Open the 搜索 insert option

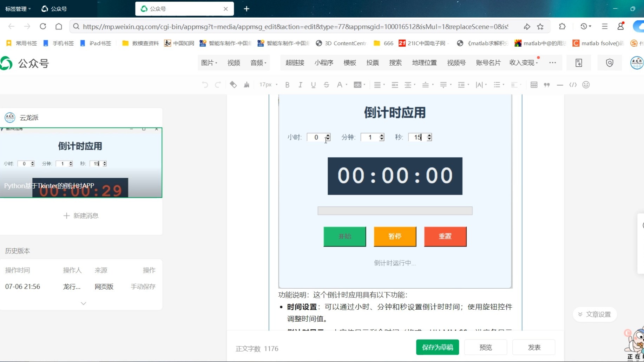coord(395,62)
